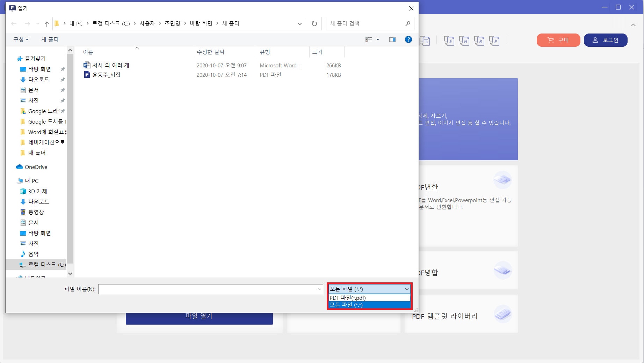Open the view options dropdown arrow
Screen dimensions: 644x363
(x=378, y=39)
